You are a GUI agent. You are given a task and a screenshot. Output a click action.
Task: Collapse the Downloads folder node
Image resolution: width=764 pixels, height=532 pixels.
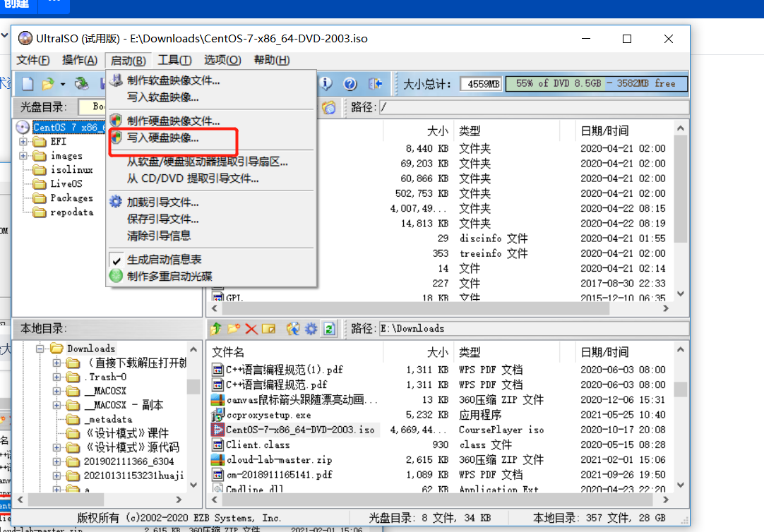click(40, 349)
